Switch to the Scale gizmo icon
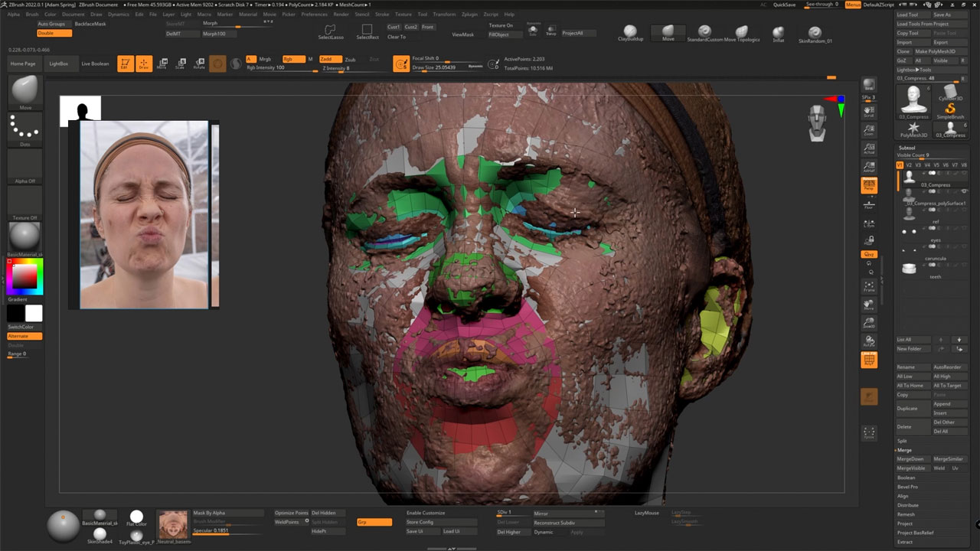Image resolution: width=980 pixels, height=551 pixels. coord(180,64)
